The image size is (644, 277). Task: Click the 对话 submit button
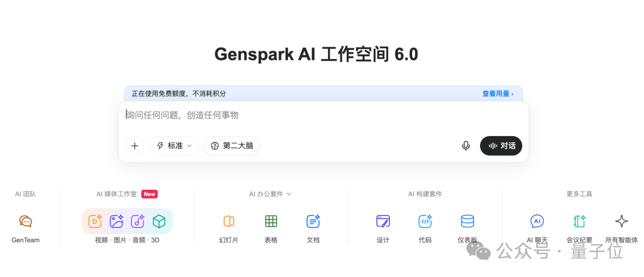(x=501, y=146)
